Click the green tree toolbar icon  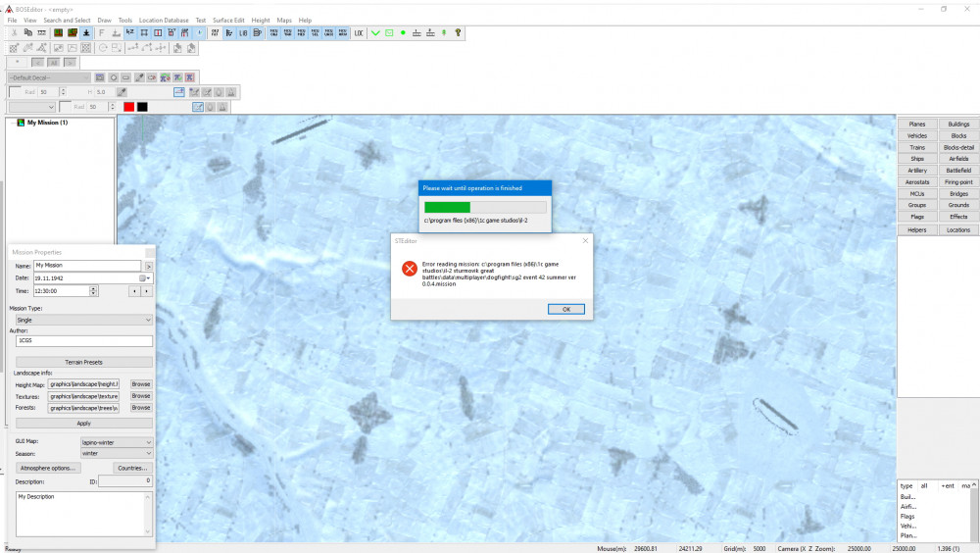click(444, 33)
